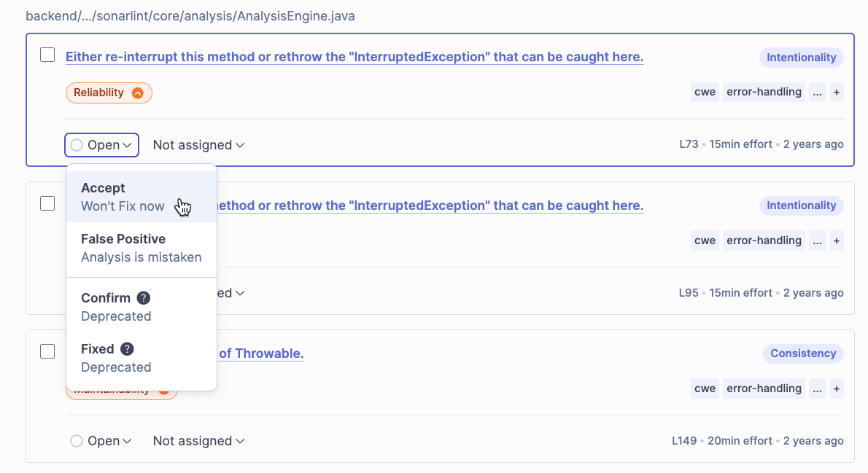Expand the Open status dropdown on bottom issue
868x473 pixels.
tap(101, 441)
